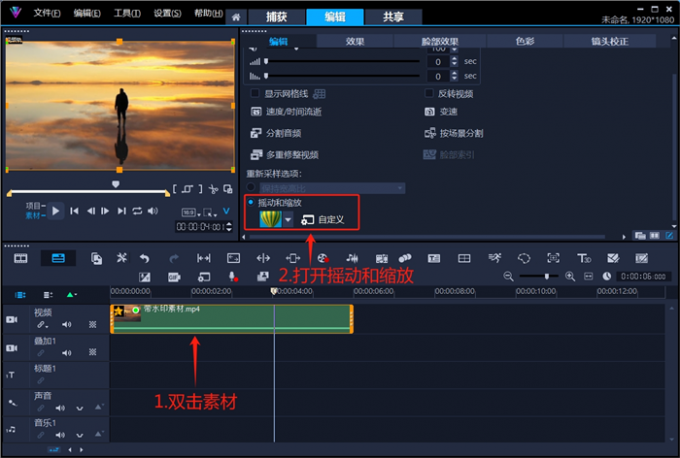Open the sound mixer
Image resolution: width=680 pixels, height=458 pixels.
click(x=352, y=258)
